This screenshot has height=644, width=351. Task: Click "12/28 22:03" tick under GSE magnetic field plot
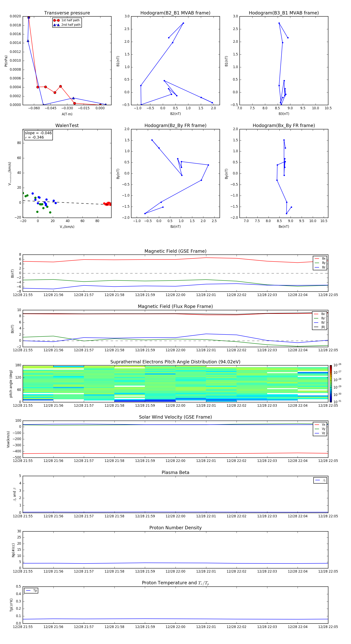[x=267, y=295]
